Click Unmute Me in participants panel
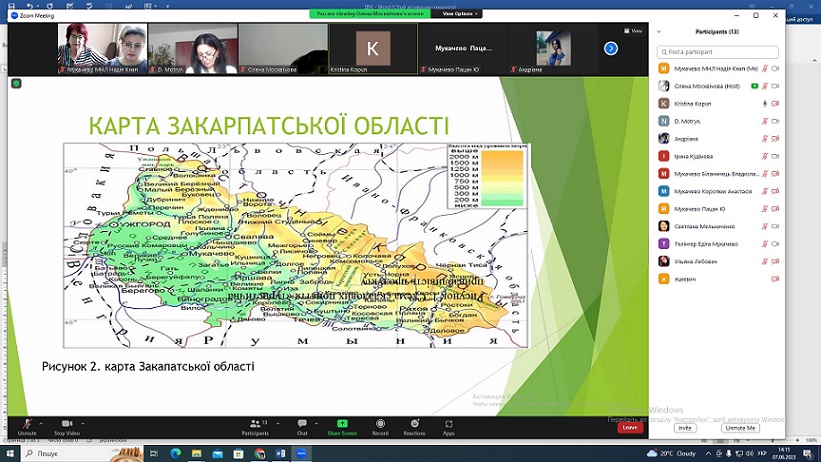Viewport: 821px width, 462px height. (x=740, y=428)
